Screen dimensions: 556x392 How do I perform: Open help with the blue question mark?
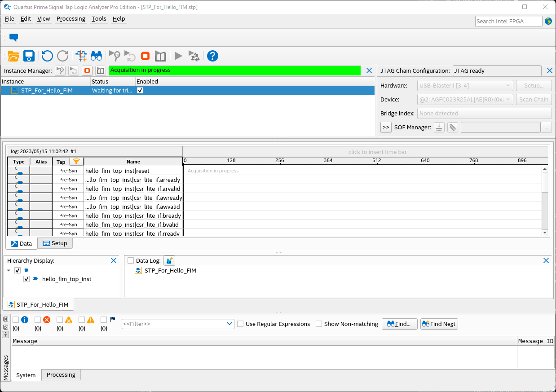point(212,56)
